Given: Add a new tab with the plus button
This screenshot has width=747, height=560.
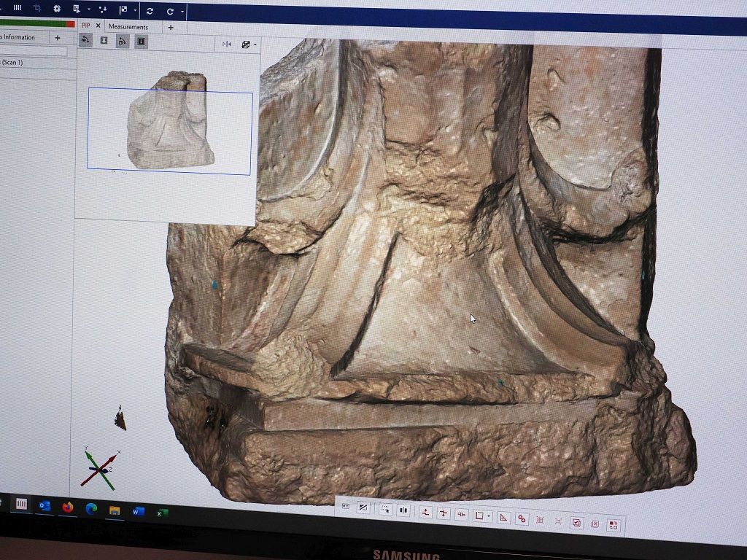Looking at the screenshot, I should click(171, 26).
